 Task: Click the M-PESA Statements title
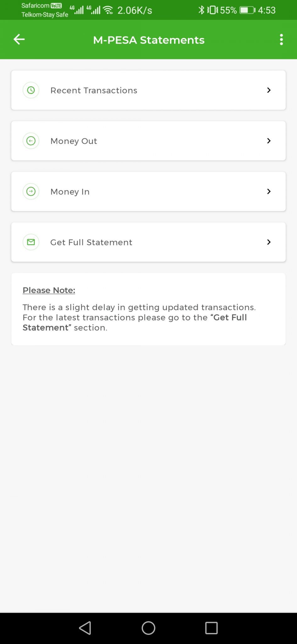pos(149,40)
